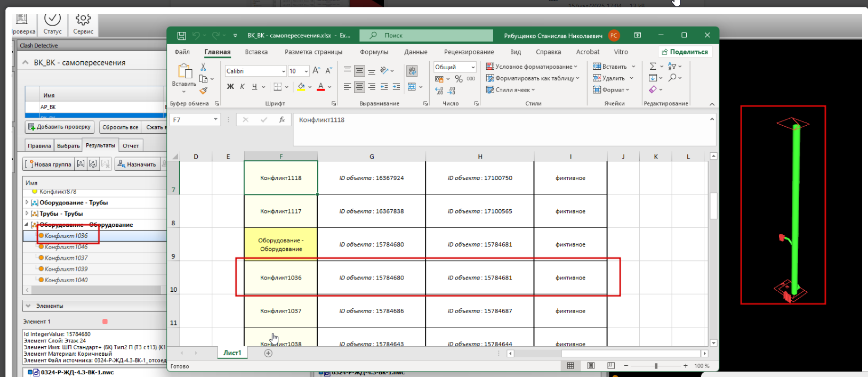Screen dimensions: 868x377
Task: Save the Excel workbook from quick access
Action: [181, 36]
